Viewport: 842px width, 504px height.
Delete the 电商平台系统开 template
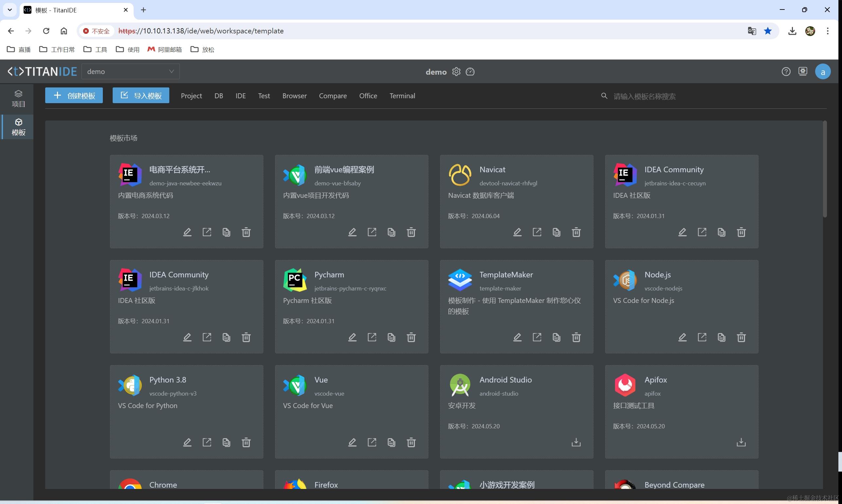[246, 232]
